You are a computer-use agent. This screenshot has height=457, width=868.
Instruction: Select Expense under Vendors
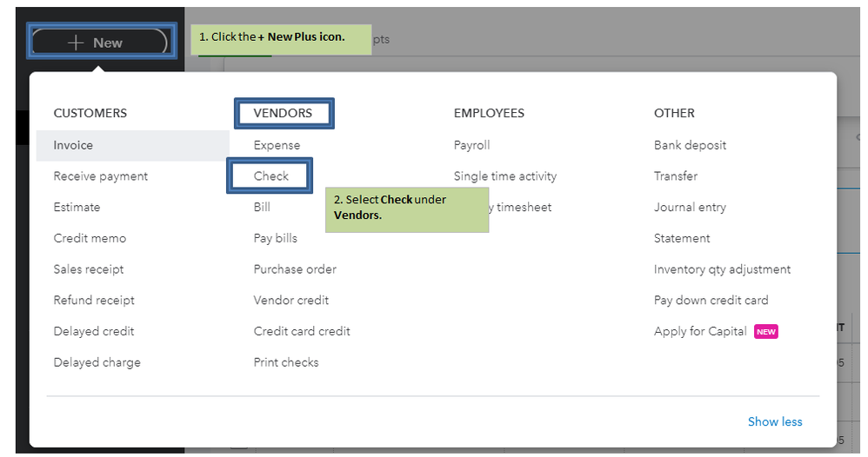point(277,145)
